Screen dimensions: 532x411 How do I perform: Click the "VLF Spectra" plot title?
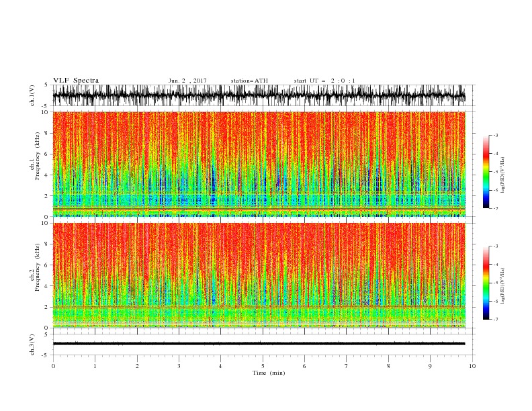pos(76,81)
